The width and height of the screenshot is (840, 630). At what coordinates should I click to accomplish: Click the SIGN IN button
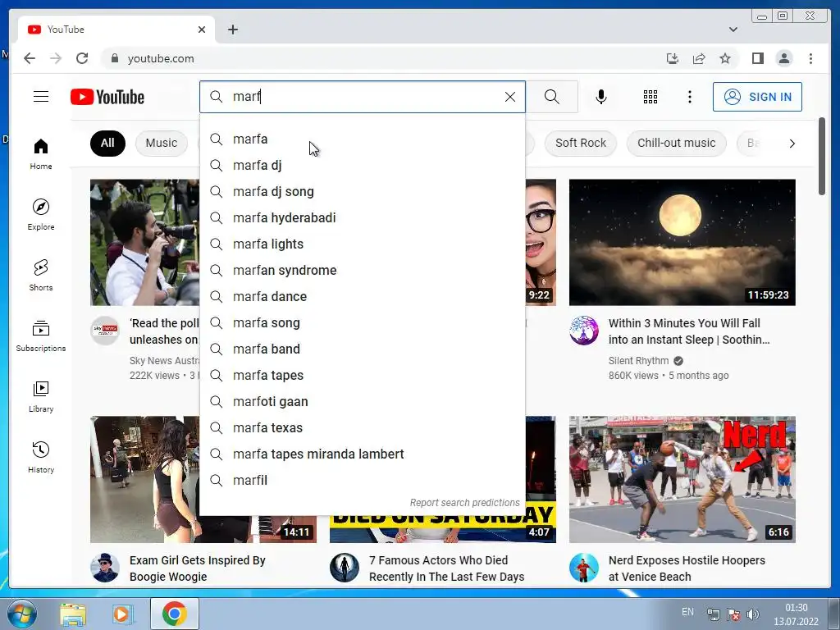pos(757,97)
